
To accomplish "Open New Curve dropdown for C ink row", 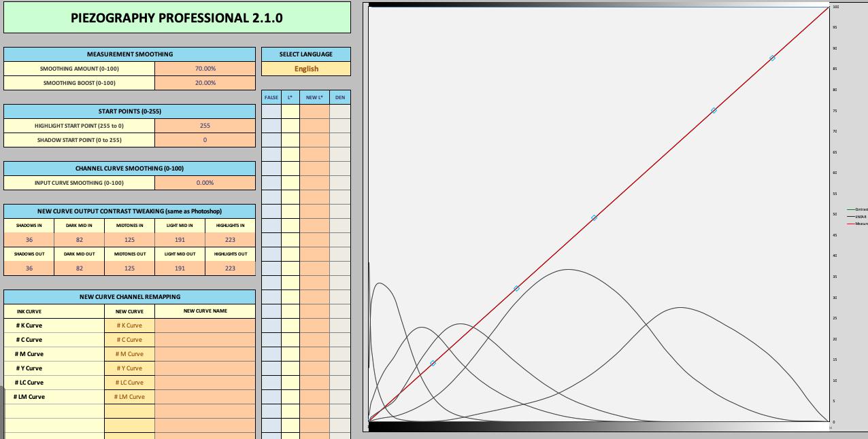I will [x=130, y=340].
